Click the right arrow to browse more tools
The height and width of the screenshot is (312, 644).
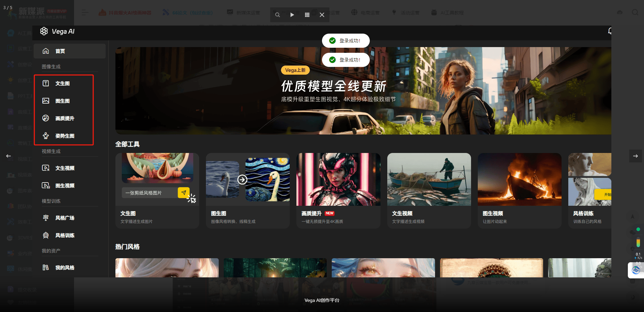[x=635, y=156]
